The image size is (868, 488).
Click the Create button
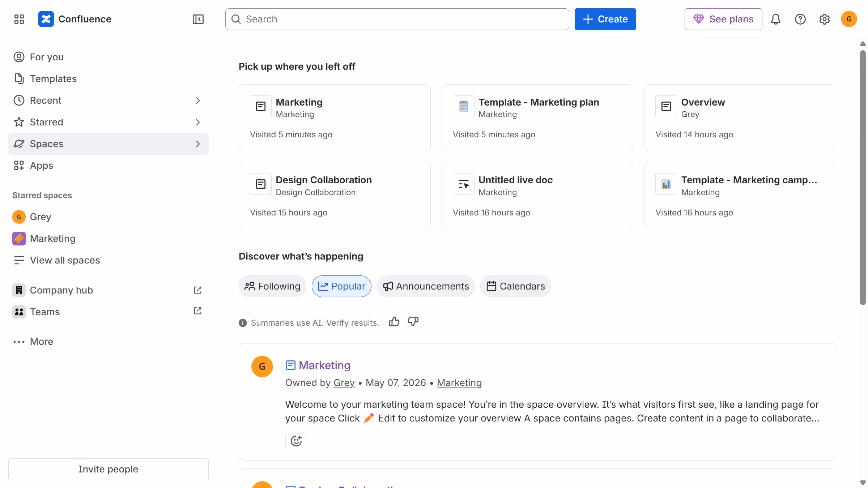[605, 19]
